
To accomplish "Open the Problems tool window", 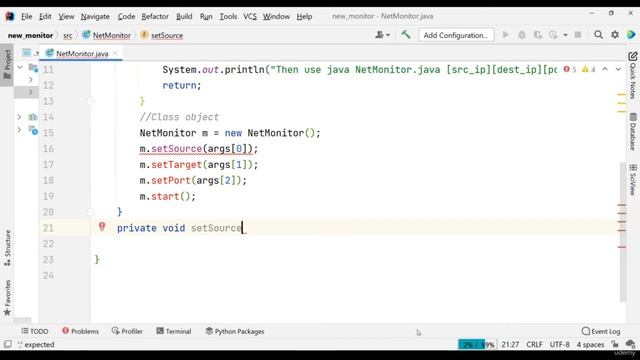I will (x=80, y=331).
